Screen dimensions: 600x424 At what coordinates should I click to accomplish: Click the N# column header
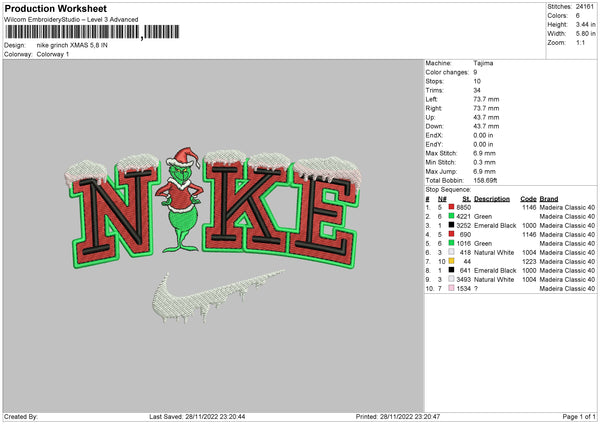442,199
